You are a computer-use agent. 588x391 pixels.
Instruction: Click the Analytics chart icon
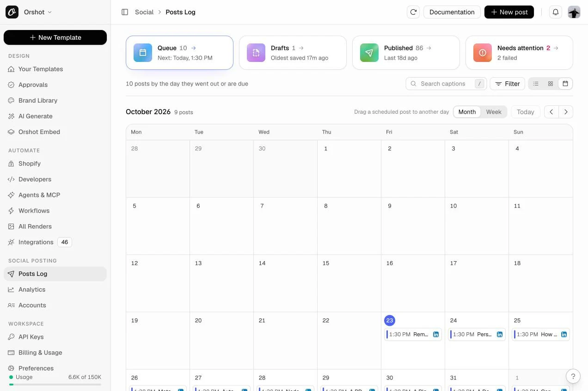(x=11, y=289)
